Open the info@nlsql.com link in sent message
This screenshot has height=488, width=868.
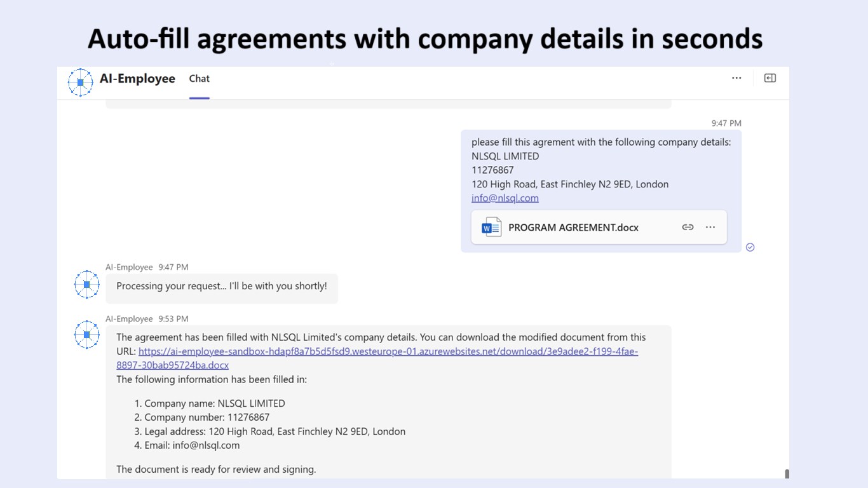pyautogui.click(x=505, y=198)
